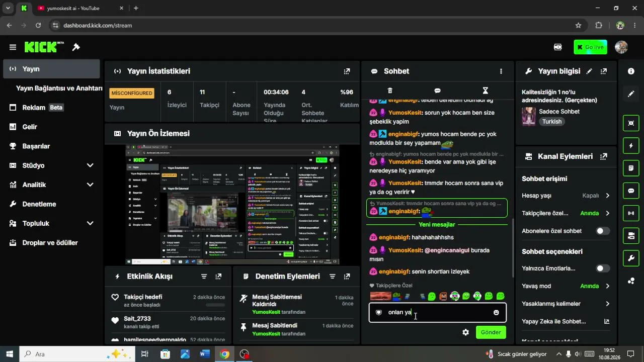Filter the Denetim Eylemleri list
Screen dimensions: 644x362
(x=332, y=277)
